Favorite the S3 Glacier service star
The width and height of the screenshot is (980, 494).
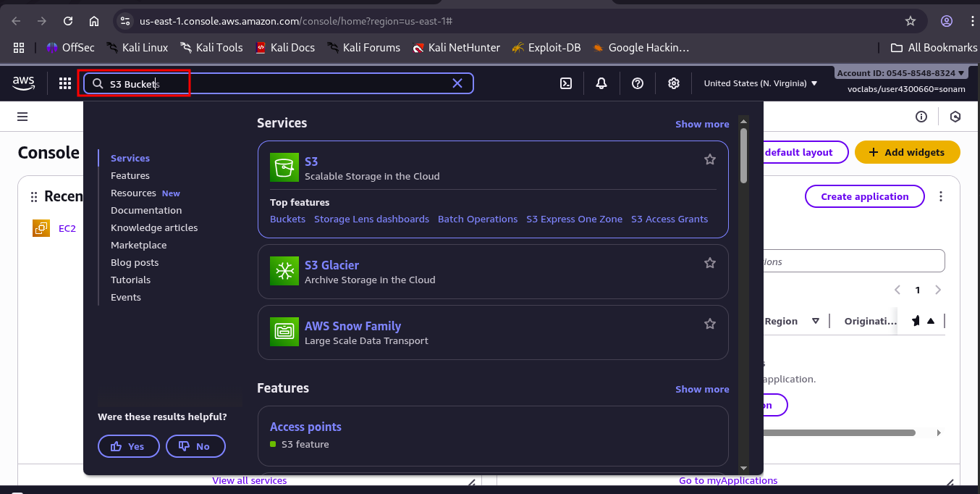tap(710, 263)
